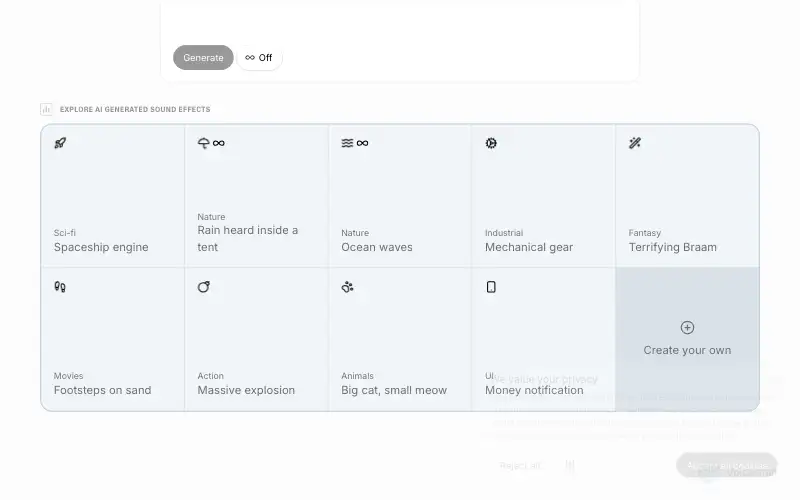Click the waves icon on Ocean waves card
Screen dimensions: 800x500
coord(347,143)
